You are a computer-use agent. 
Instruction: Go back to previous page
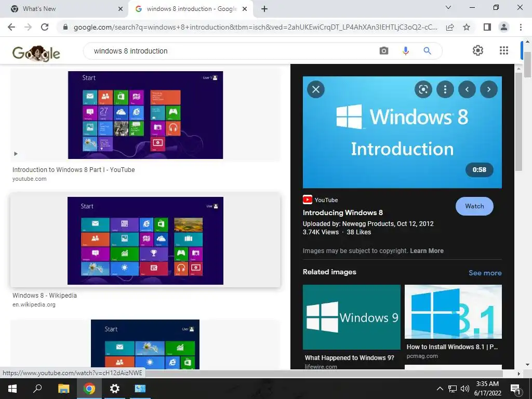(x=11, y=27)
